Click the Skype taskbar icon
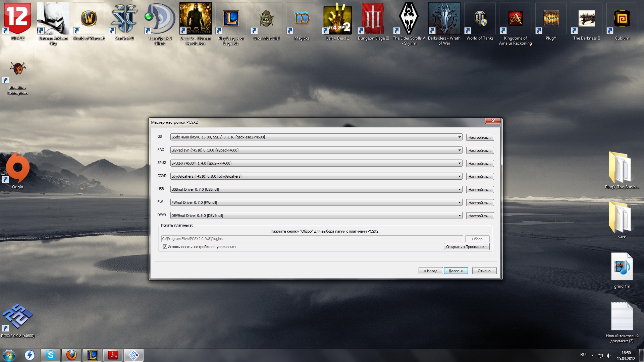Viewport: 644px width, 362px height. 51,355
